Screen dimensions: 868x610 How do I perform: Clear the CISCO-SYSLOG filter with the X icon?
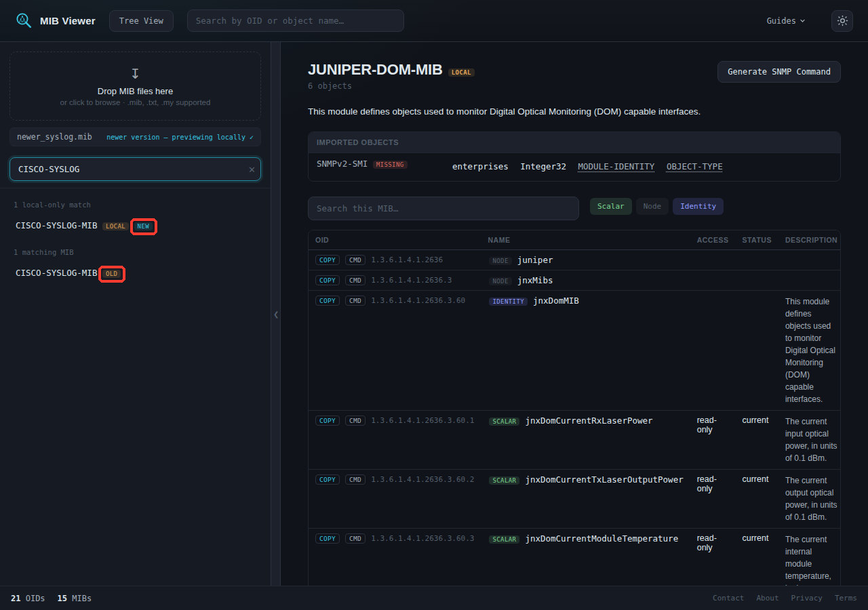click(252, 169)
